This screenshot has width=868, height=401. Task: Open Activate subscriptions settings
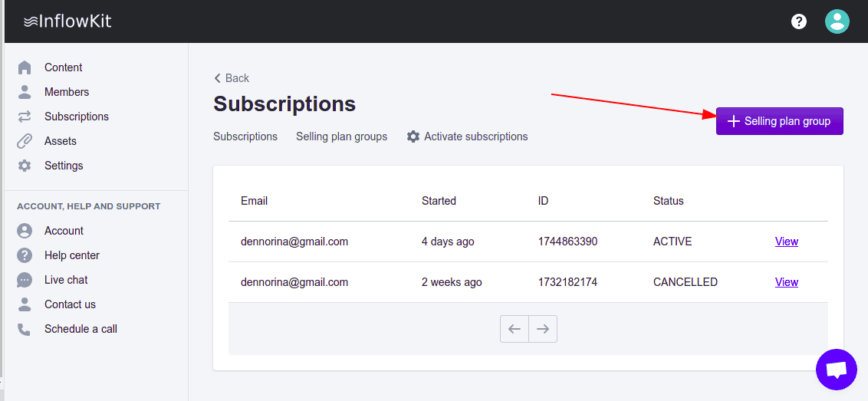click(x=467, y=136)
